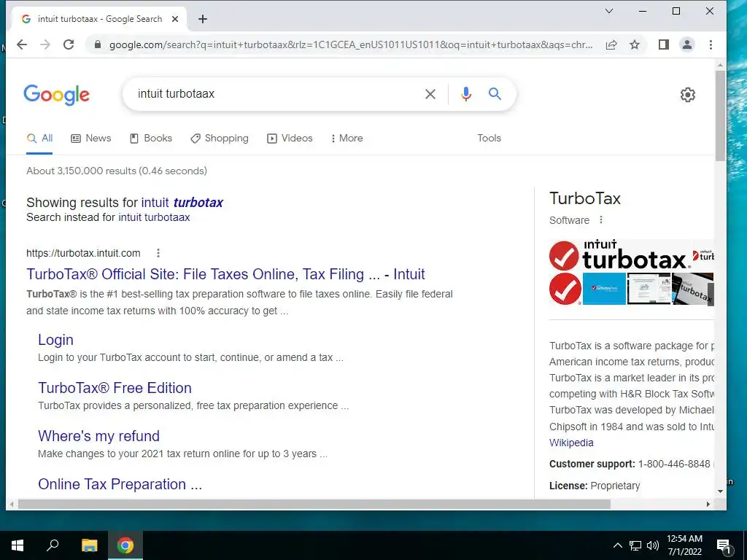Open the Windows Start menu
The width and height of the screenshot is (747, 560).
click(x=18, y=545)
